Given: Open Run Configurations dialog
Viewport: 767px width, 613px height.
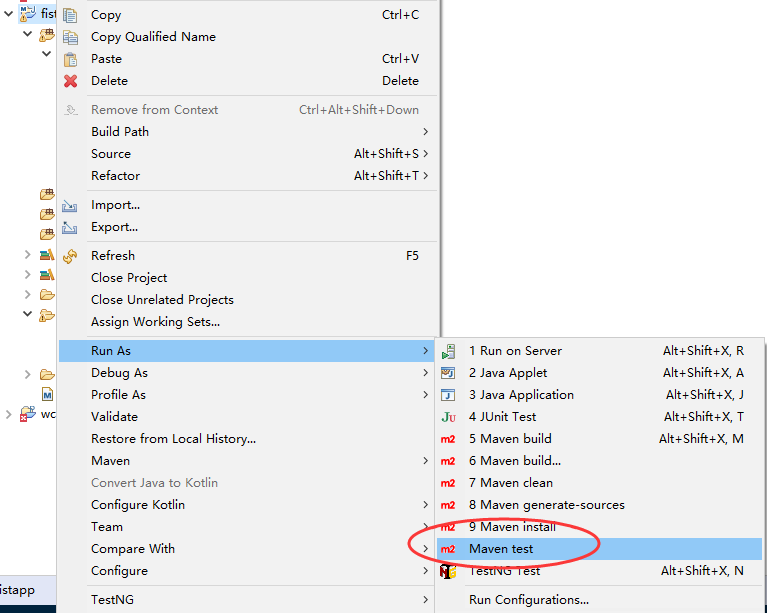Looking at the screenshot, I should click(x=528, y=600).
